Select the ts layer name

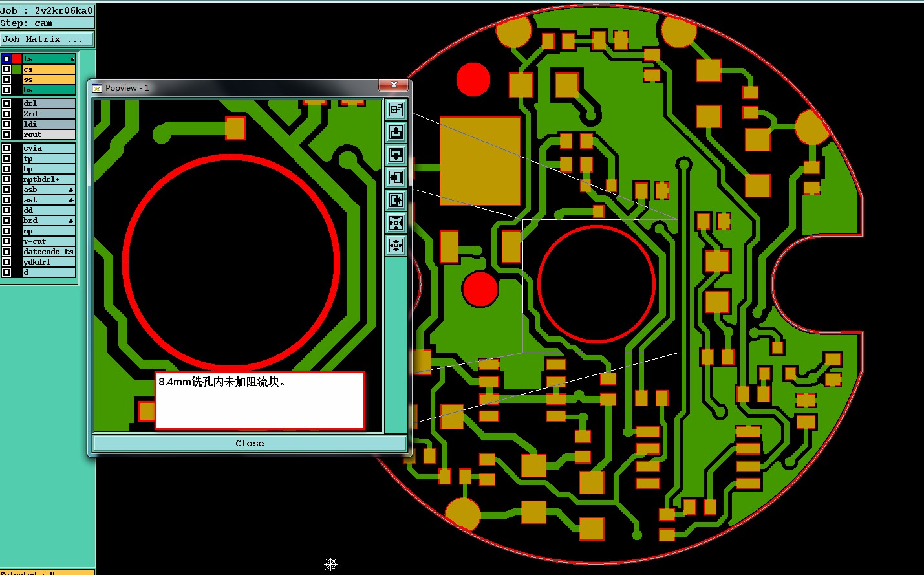49,59
